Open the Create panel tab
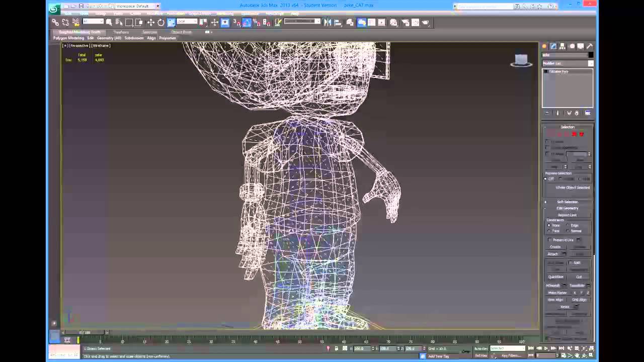This screenshot has width=644, height=362. click(544, 46)
